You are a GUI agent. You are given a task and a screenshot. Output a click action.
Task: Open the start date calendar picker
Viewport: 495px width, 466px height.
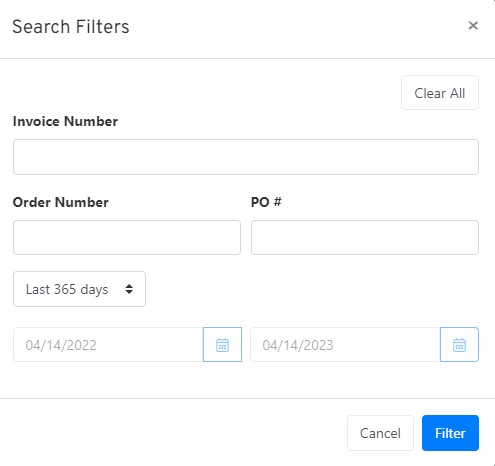pos(222,344)
